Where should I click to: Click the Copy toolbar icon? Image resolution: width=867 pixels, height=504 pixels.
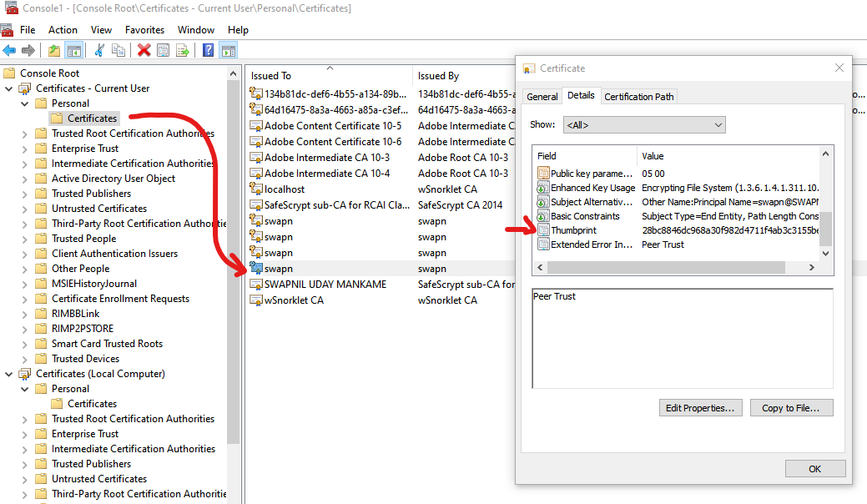[119, 50]
